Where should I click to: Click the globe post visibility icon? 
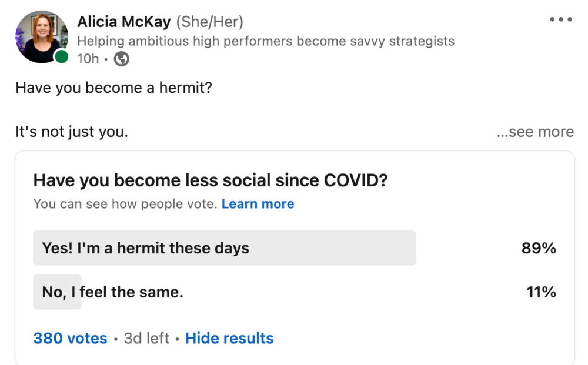pyautogui.click(x=121, y=59)
